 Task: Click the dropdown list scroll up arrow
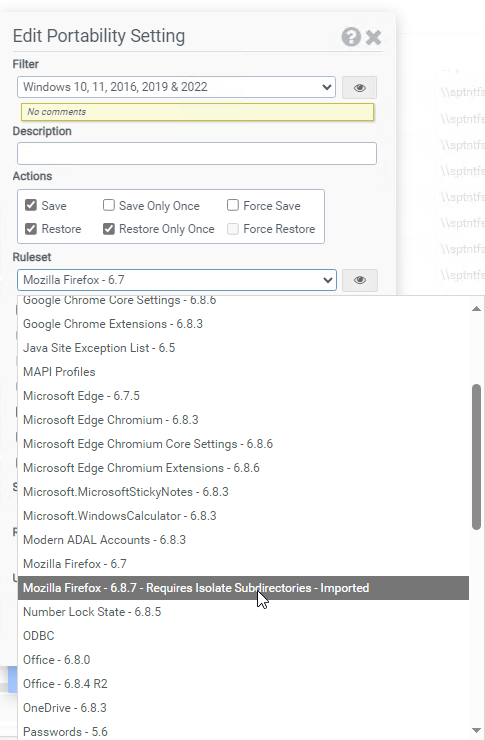(476, 309)
